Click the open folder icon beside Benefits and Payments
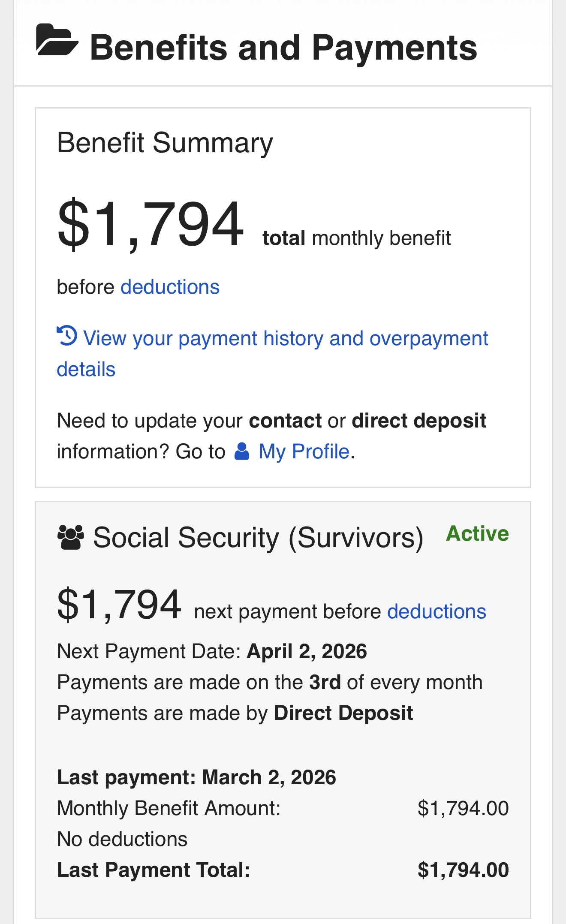This screenshot has height=924, width=566. 57,40
